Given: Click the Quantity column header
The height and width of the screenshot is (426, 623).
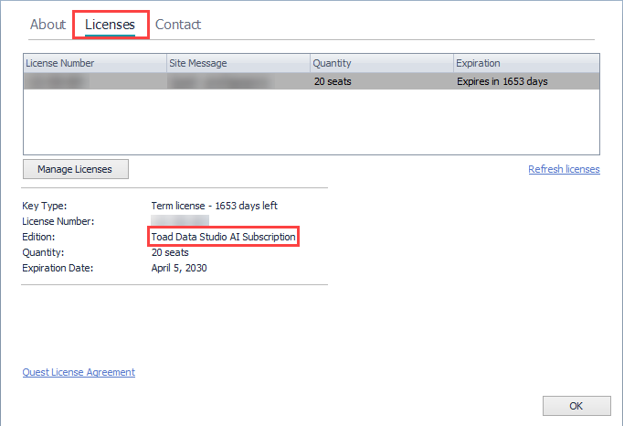Looking at the screenshot, I should [382, 63].
